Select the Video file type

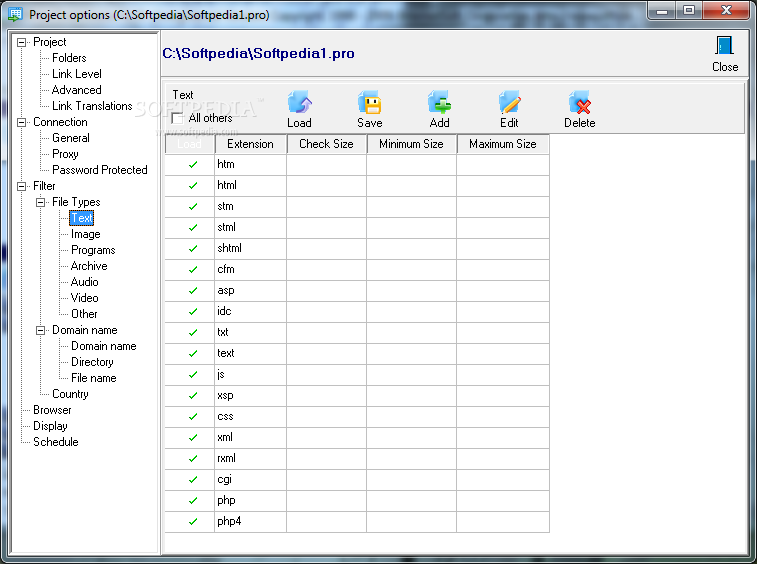[x=84, y=298]
